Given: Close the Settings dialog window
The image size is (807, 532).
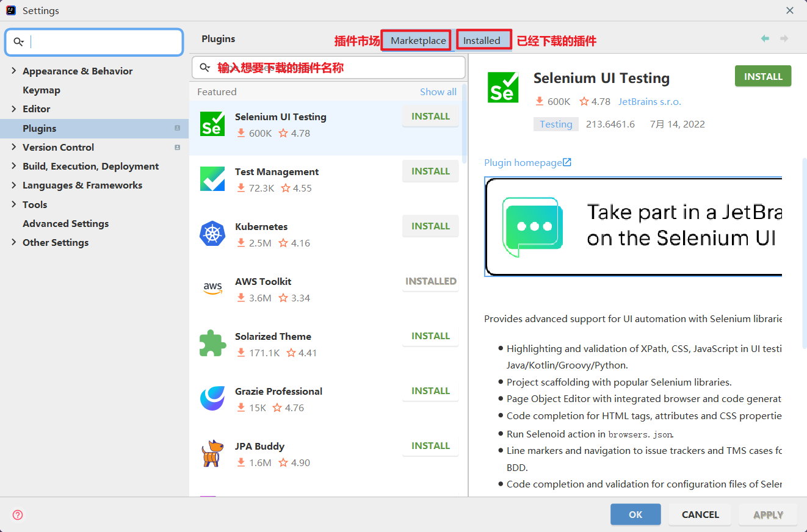Looking at the screenshot, I should 790,10.
